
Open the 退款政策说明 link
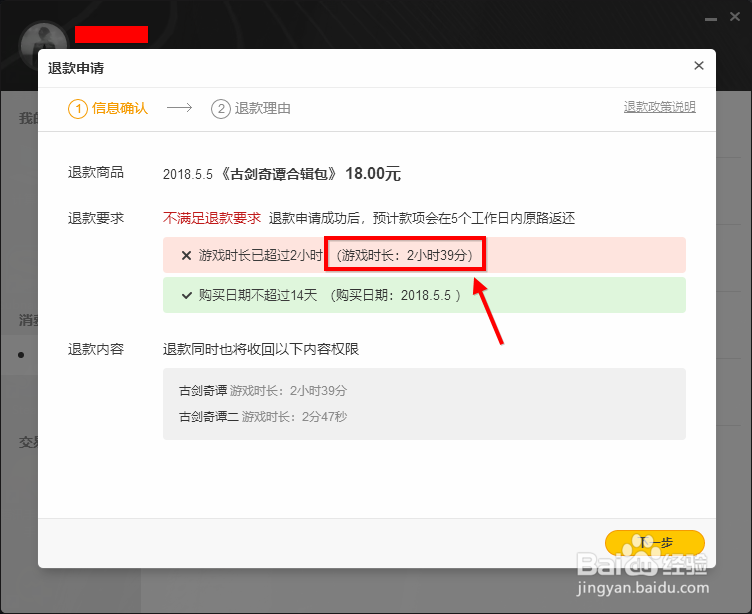659,107
